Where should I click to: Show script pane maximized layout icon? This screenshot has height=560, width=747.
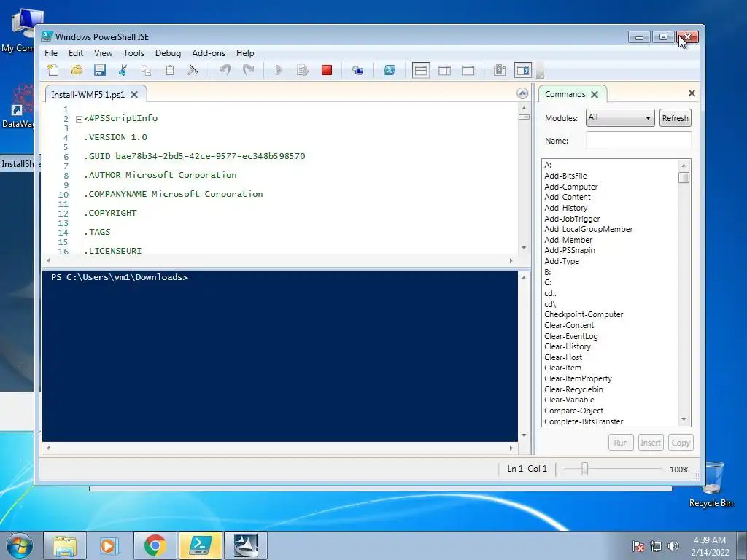(x=468, y=71)
